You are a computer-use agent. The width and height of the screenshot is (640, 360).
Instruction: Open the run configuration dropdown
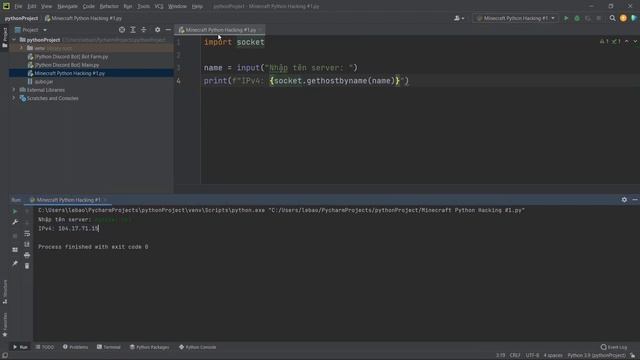[516, 18]
